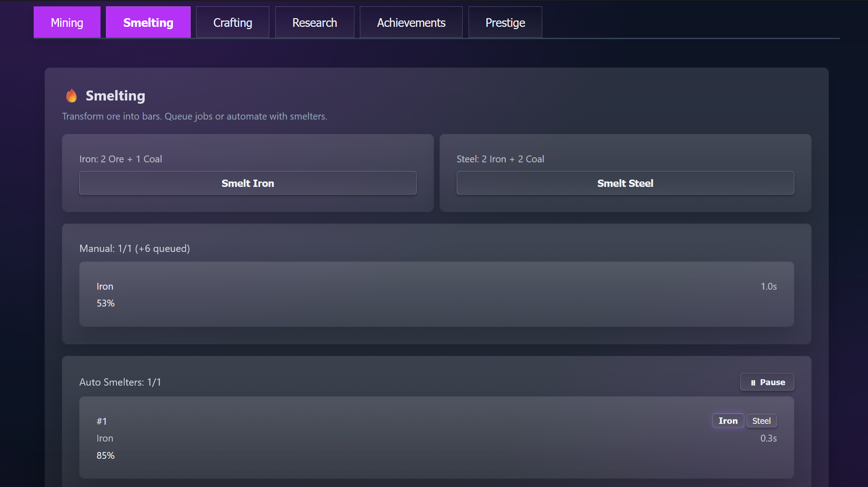Click auto smelter #1 progress row

click(x=437, y=437)
